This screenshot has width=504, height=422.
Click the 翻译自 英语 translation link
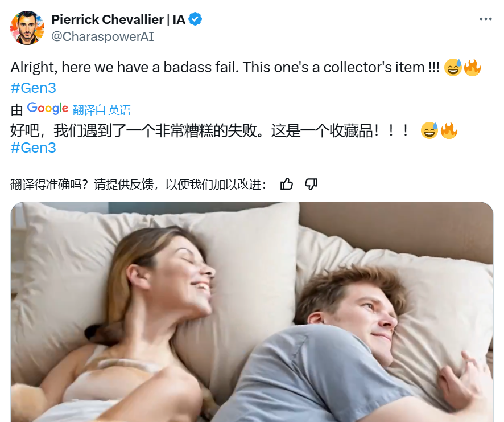[x=102, y=110]
